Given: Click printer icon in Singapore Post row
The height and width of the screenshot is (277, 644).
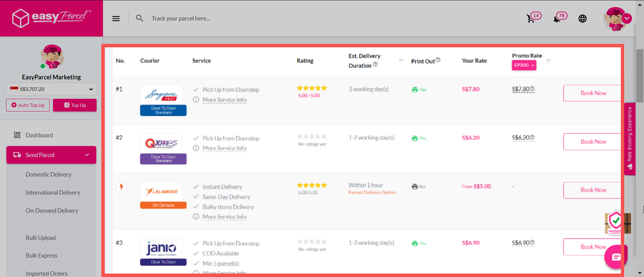Looking at the screenshot, I should point(415,89).
